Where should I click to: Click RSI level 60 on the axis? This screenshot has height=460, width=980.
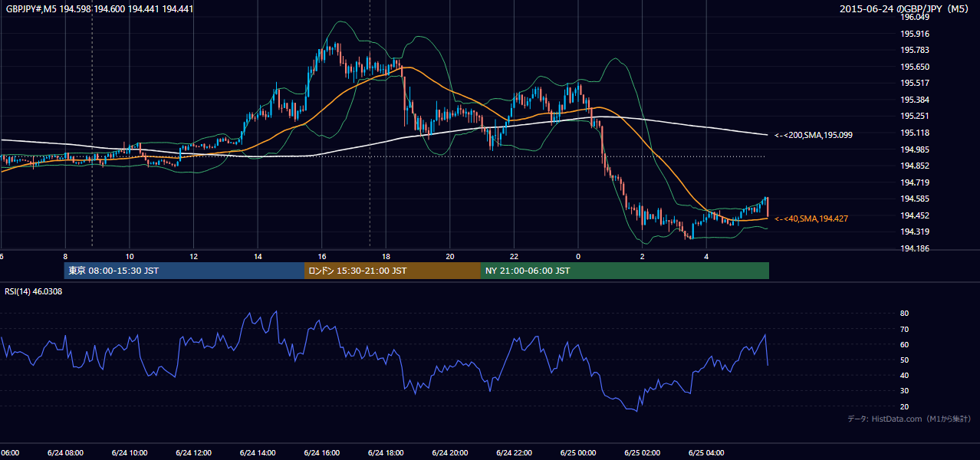coord(904,344)
